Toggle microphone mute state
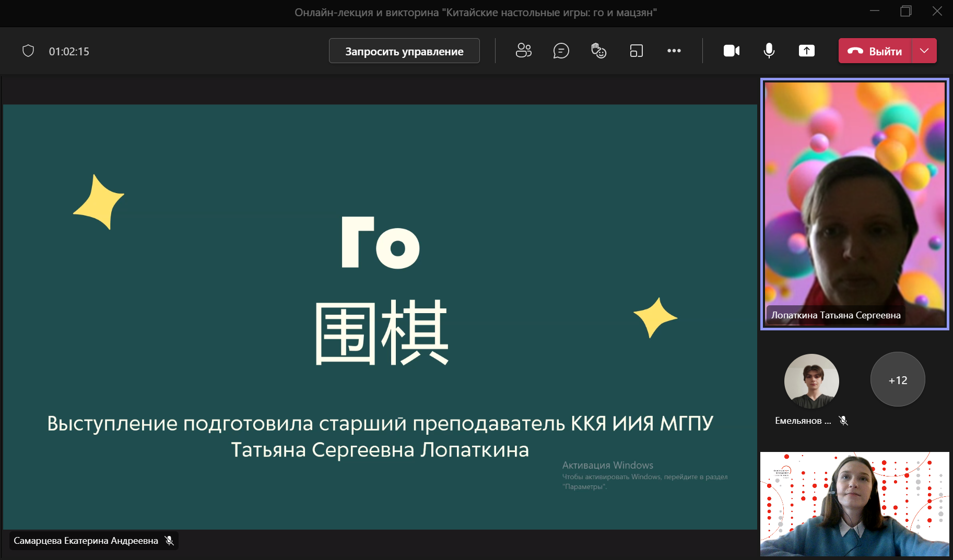This screenshot has width=953, height=560. pos(768,51)
